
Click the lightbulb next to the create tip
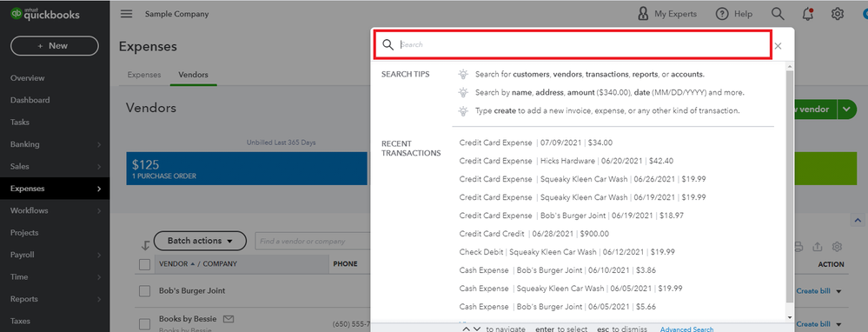(463, 110)
